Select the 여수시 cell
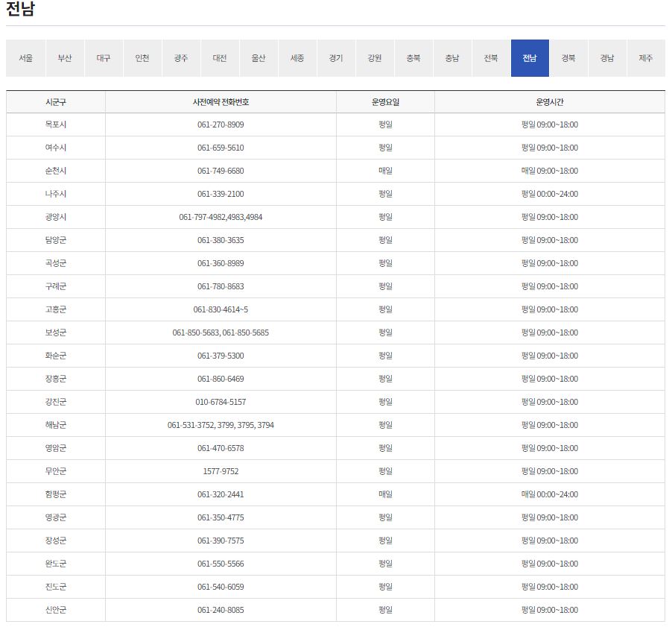The height and width of the screenshot is (630, 672). [x=56, y=148]
